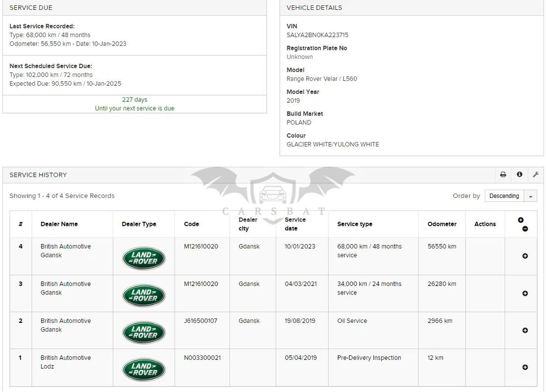Click the Dealer Name column header

click(59, 224)
